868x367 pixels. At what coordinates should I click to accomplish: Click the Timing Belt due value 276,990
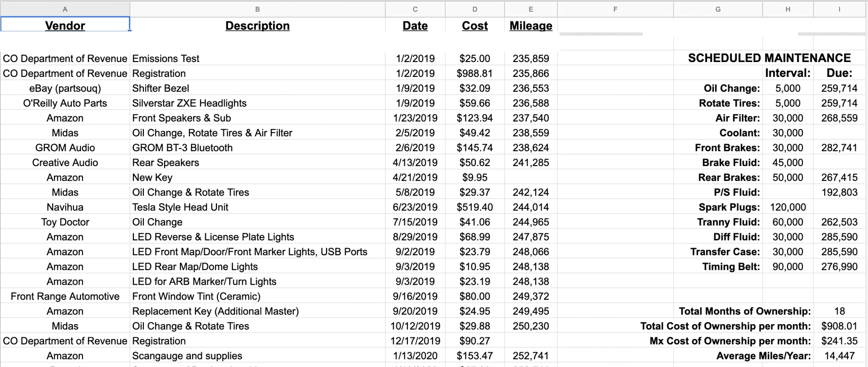[839, 267]
